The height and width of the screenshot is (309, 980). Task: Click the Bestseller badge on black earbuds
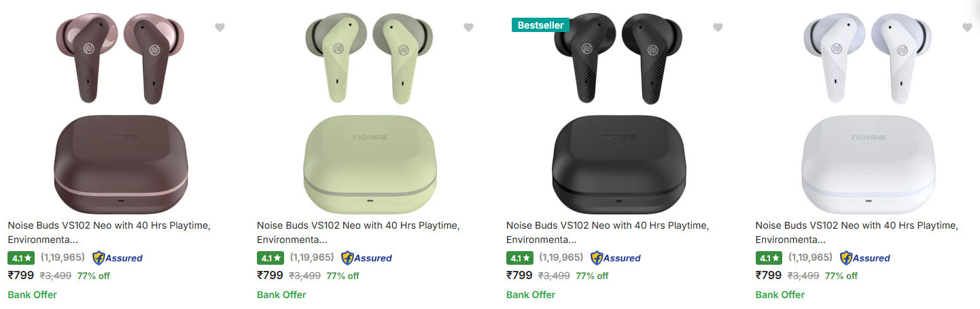(540, 25)
